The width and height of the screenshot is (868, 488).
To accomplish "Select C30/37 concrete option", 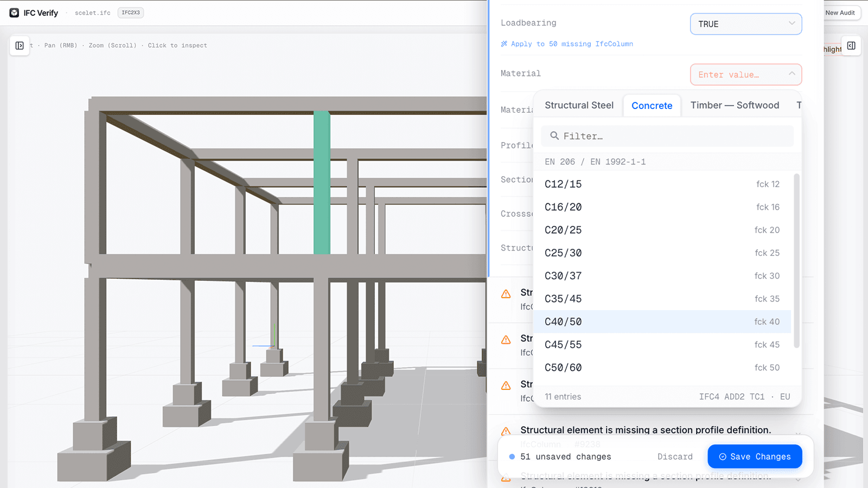I will (662, 276).
